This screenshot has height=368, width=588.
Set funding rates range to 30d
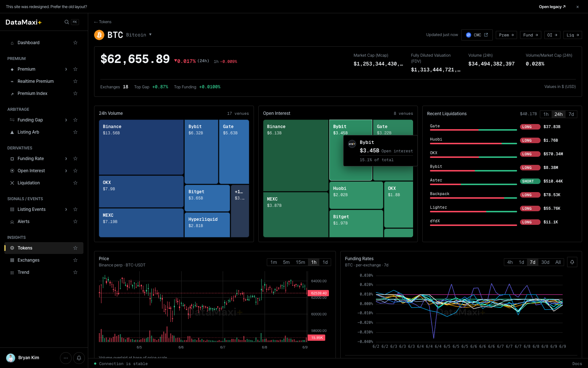click(x=545, y=262)
